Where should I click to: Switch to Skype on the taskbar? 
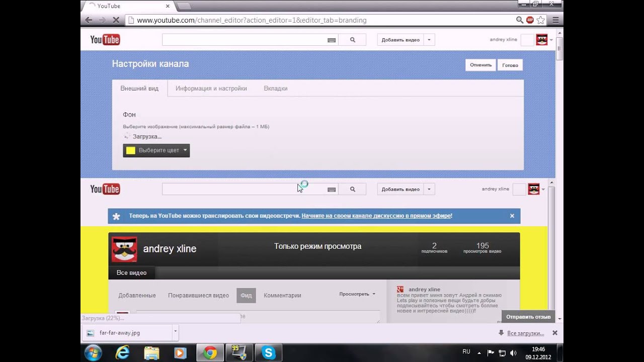click(x=269, y=353)
